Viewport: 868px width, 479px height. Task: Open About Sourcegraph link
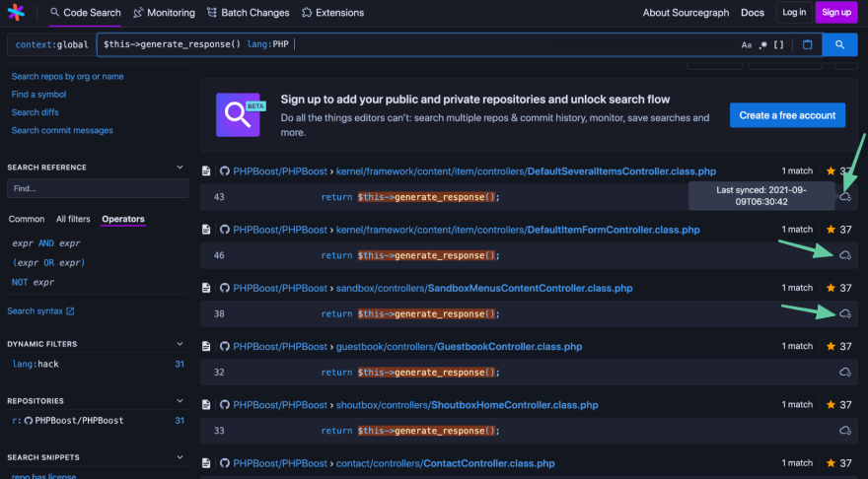(686, 12)
